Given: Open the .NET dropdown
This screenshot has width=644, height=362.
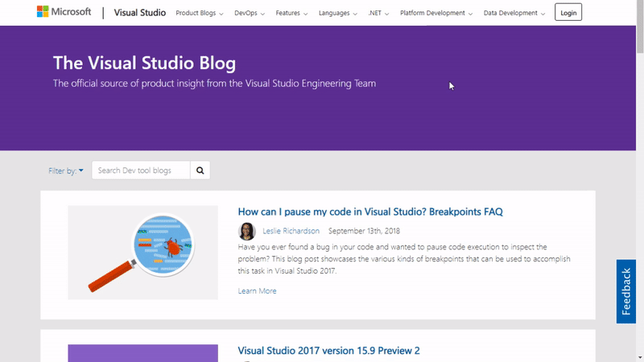Looking at the screenshot, I should coord(378,13).
